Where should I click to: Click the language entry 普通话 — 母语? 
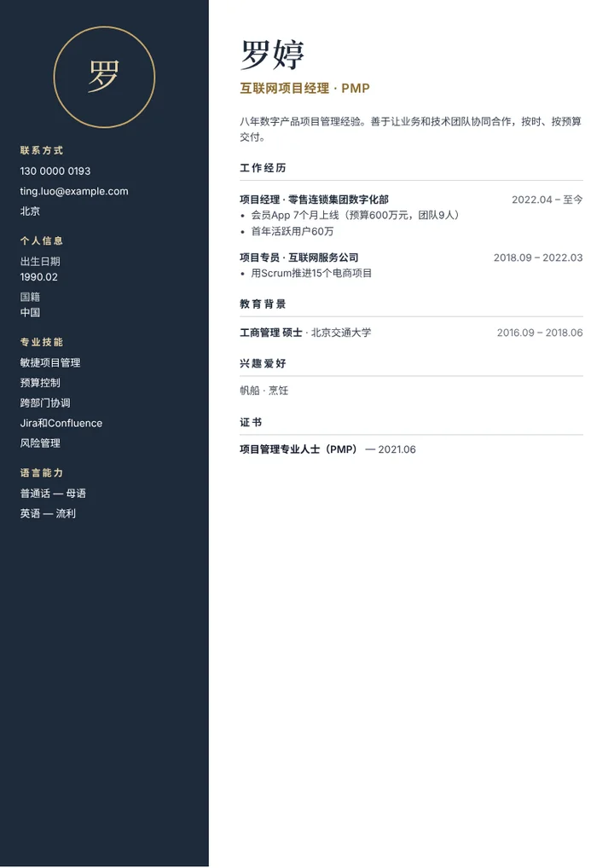pyautogui.click(x=53, y=493)
